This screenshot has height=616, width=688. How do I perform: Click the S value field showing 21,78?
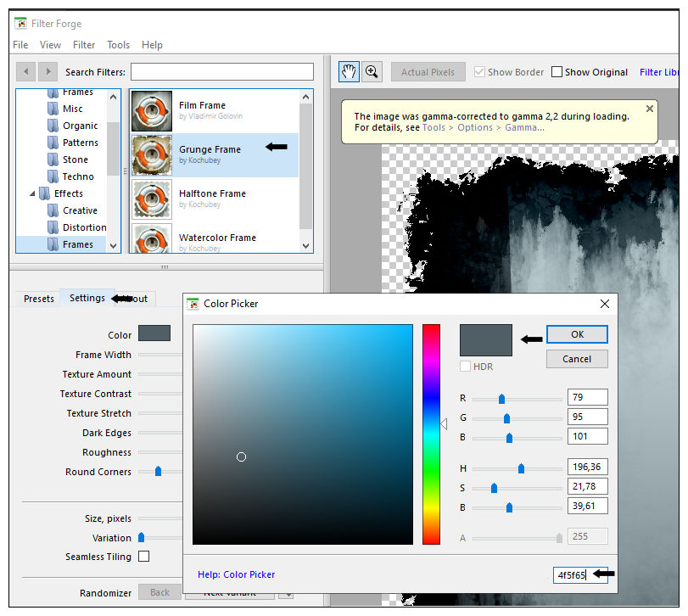[588, 486]
